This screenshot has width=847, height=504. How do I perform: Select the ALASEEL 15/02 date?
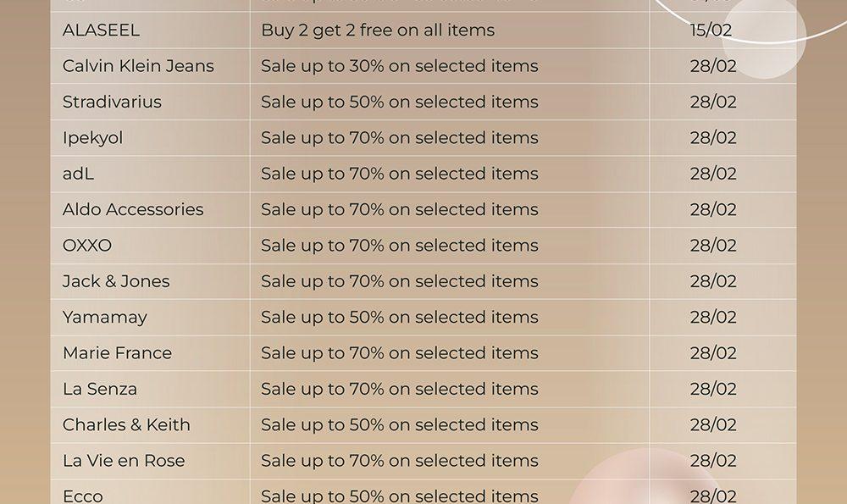click(x=711, y=30)
